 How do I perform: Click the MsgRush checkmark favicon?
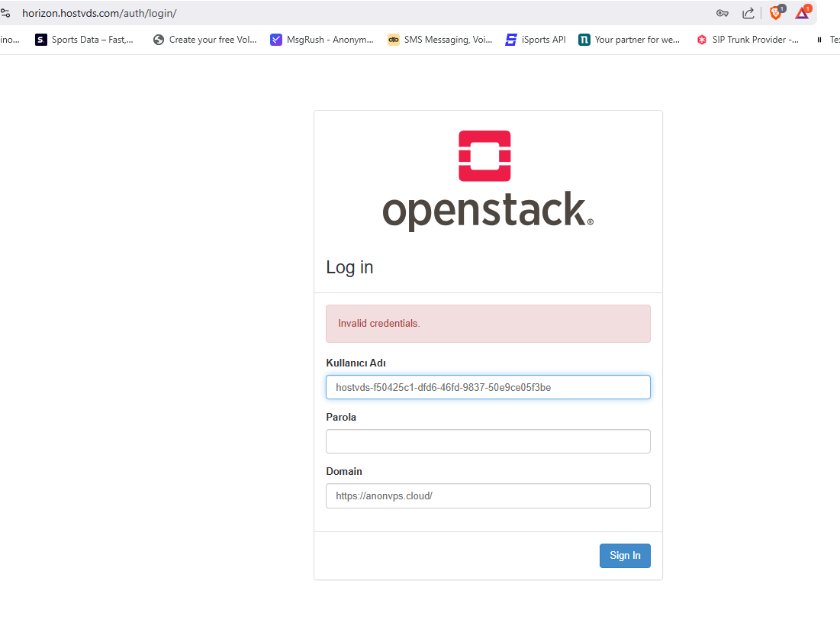[276, 40]
